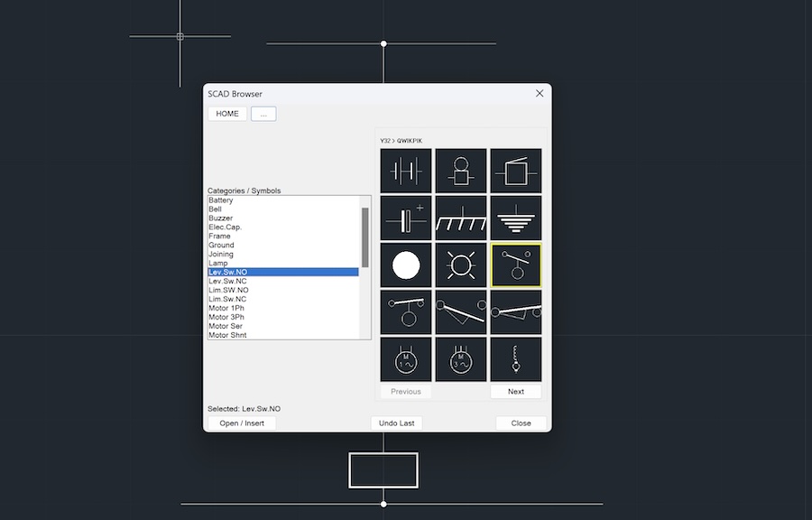
Task: Click the Open / Insert button
Action: [x=242, y=423]
